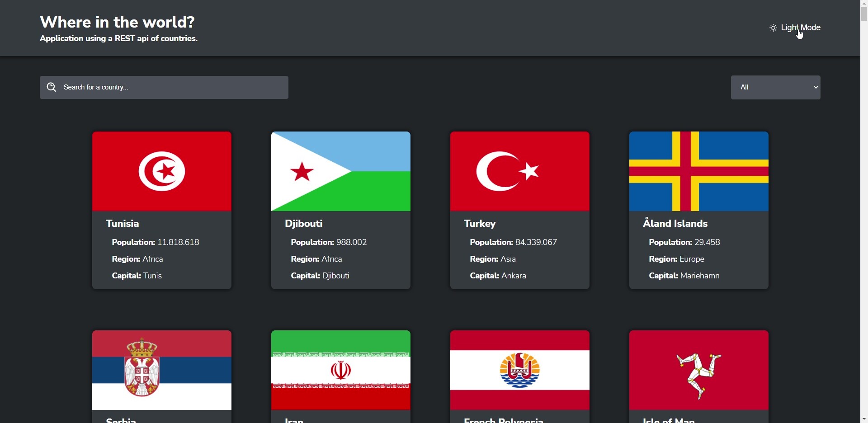This screenshot has width=868, height=423.
Task: Click Region: Europe on Åland card
Action: pos(677,259)
